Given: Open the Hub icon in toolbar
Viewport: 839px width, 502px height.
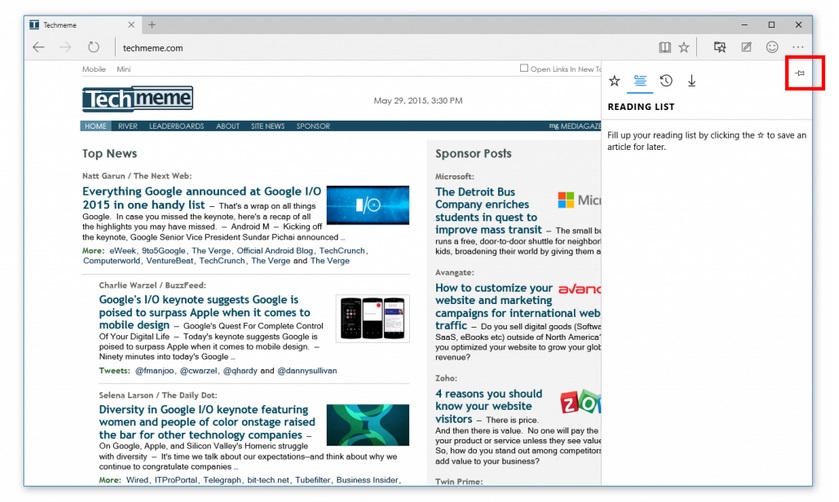Looking at the screenshot, I should [x=720, y=48].
